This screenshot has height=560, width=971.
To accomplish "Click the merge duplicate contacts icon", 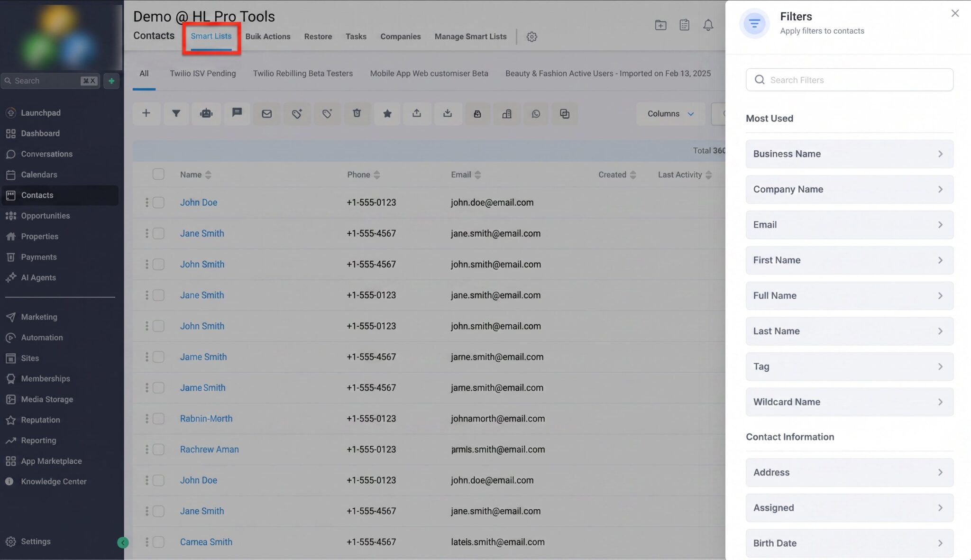I will (565, 113).
